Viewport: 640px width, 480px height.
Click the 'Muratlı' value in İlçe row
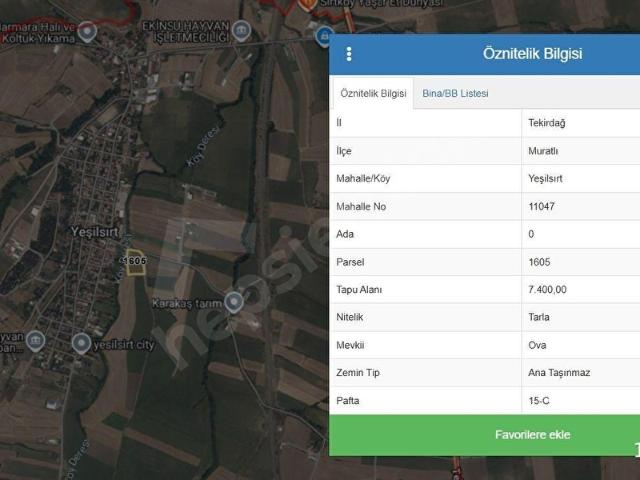[x=543, y=151]
